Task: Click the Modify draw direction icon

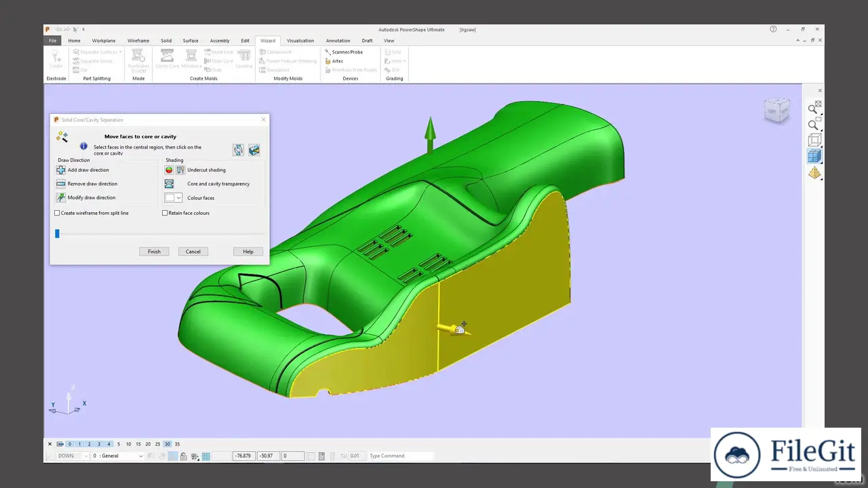Action: click(60, 197)
